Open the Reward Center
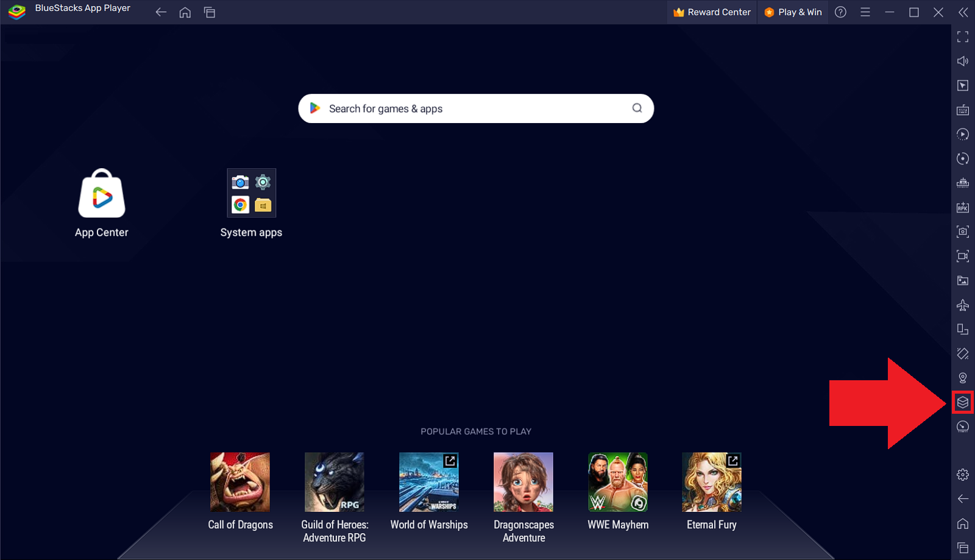This screenshot has width=975, height=560. 711,12
